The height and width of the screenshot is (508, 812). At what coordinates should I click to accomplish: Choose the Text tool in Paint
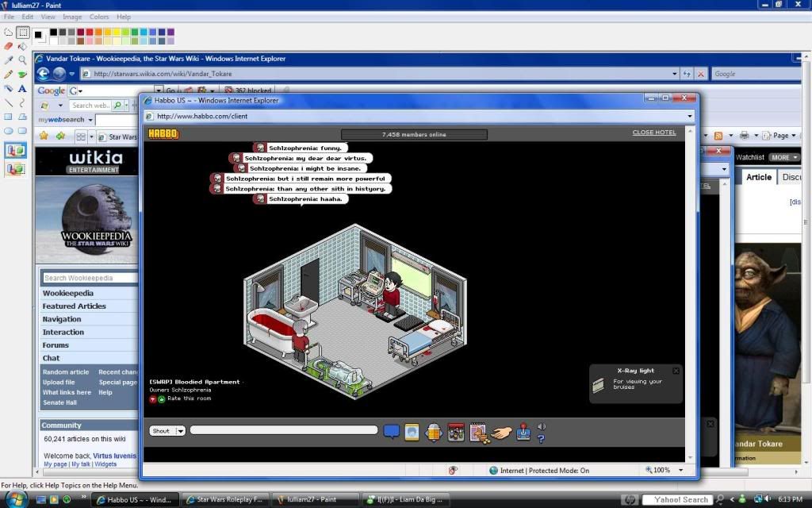point(22,89)
